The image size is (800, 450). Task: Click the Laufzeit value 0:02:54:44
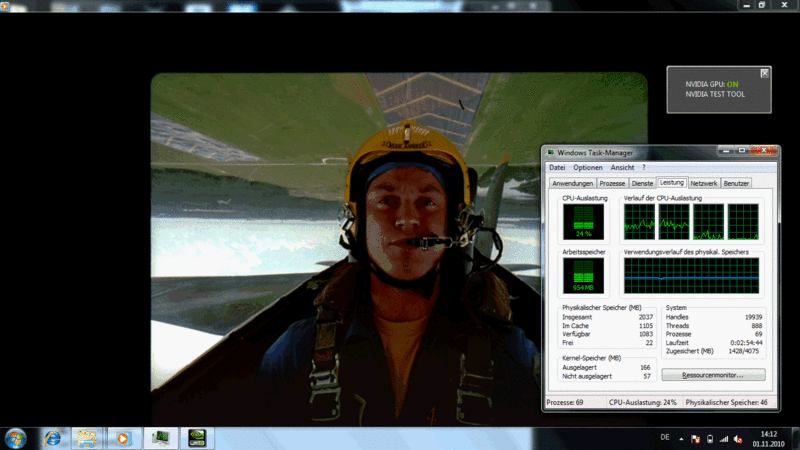pos(746,343)
